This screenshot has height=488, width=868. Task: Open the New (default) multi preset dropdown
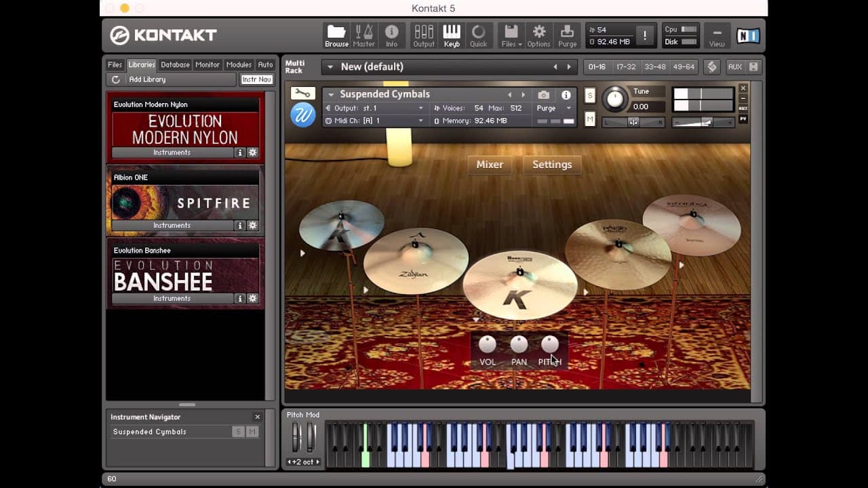point(331,66)
